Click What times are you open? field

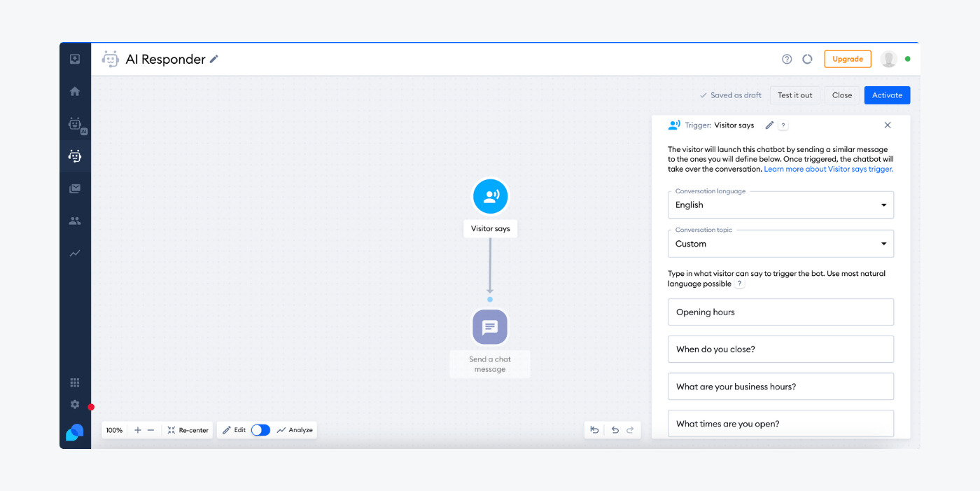(x=781, y=423)
